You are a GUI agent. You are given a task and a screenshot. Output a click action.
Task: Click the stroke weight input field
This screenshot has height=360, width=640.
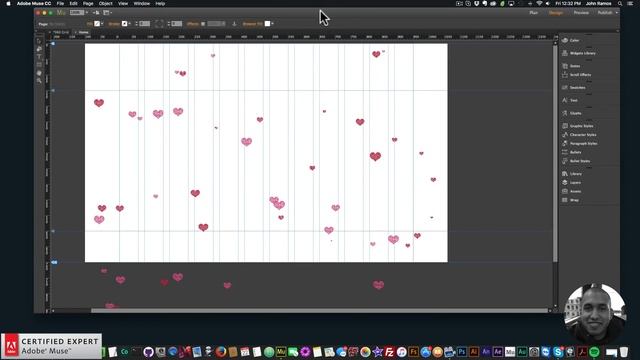pyautogui.click(x=144, y=24)
